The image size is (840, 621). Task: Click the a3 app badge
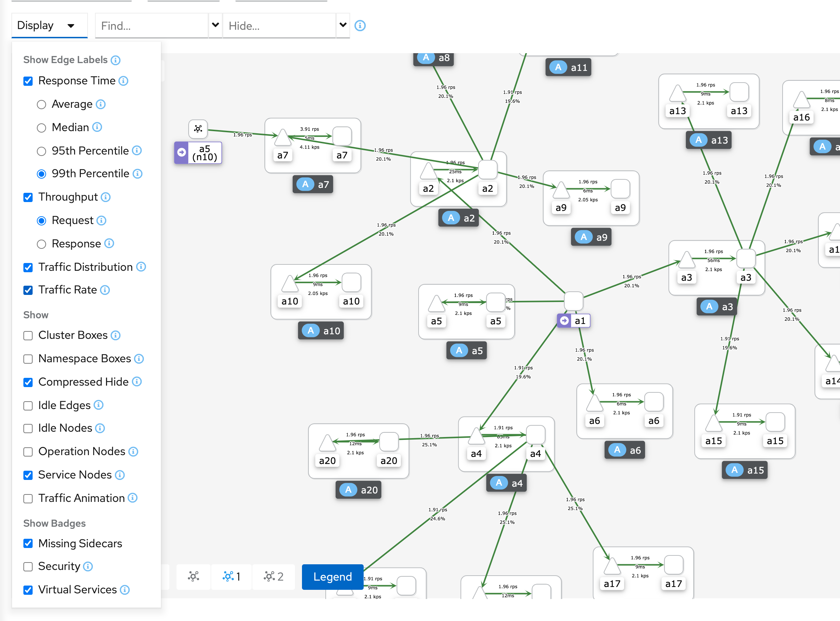pyautogui.click(x=717, y=306)
